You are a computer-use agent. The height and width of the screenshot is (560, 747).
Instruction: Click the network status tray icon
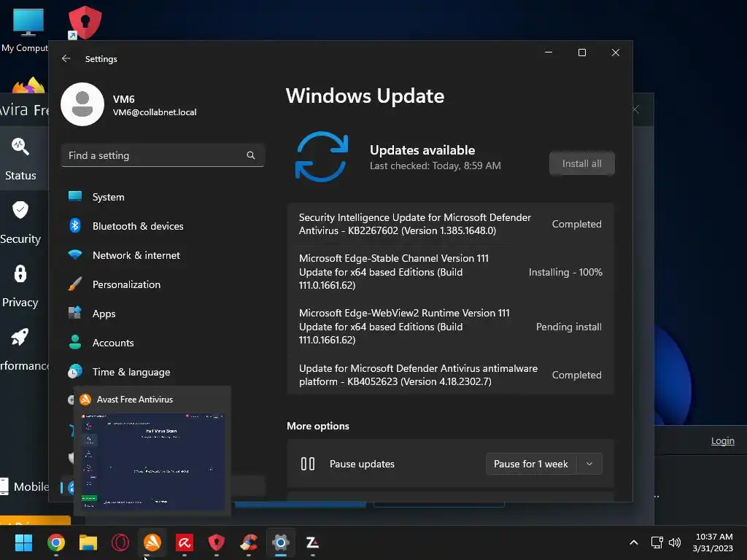point(657,542)
